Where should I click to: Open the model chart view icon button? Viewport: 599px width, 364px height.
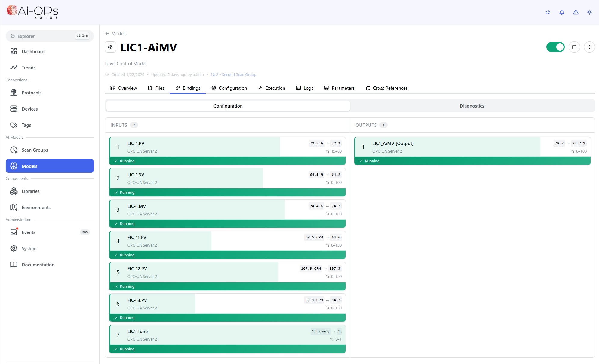pyautogui.click(x=574, y=47)
